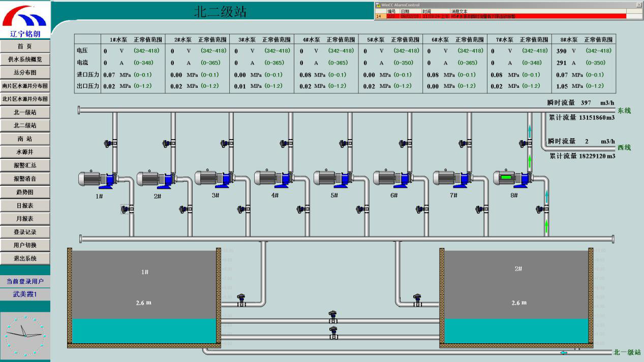The width and height of the screenshot is (644, 362).
Task: Click the valve on tank 1# outlet pipe
Action: [x=241, y=299]
